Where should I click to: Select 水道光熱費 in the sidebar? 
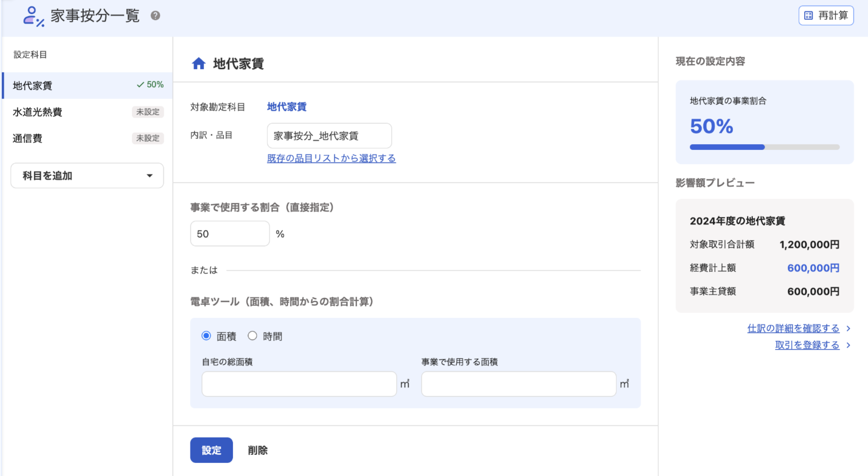(87, 112)
